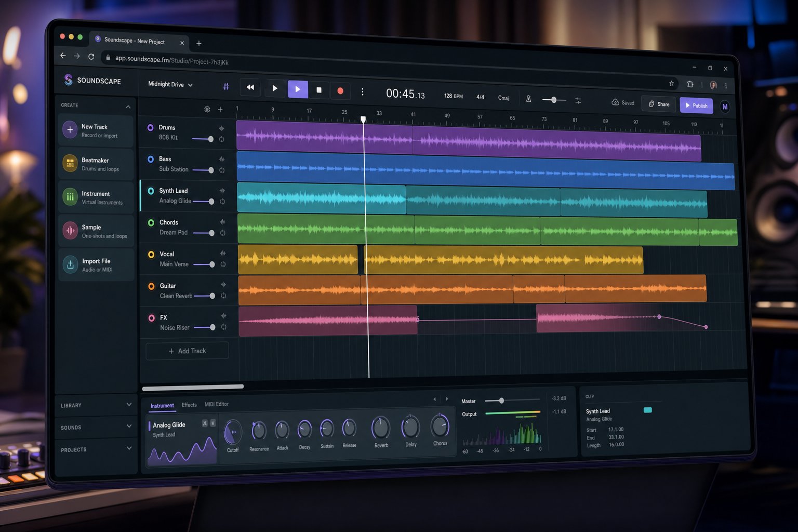
Task: Click the Synth Lead clip color swatch
Action: click(647, 410)
